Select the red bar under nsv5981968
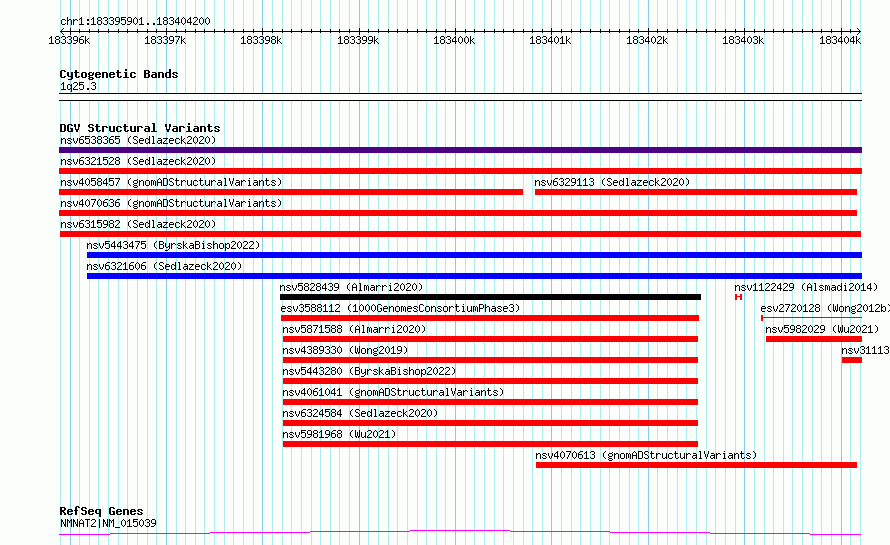The height and width of the screenshot is (545, 890). pyautogui.click(x=490, y=444)
